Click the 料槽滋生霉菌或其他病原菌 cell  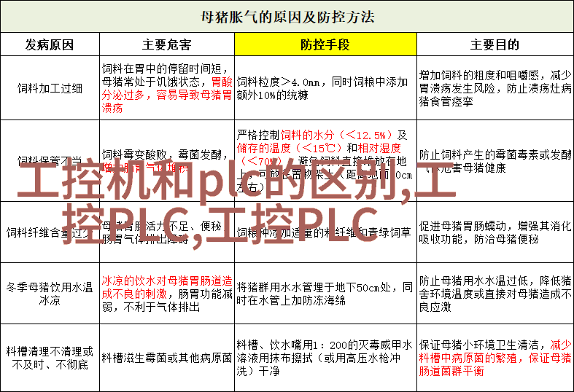click(x=167, y=358)
